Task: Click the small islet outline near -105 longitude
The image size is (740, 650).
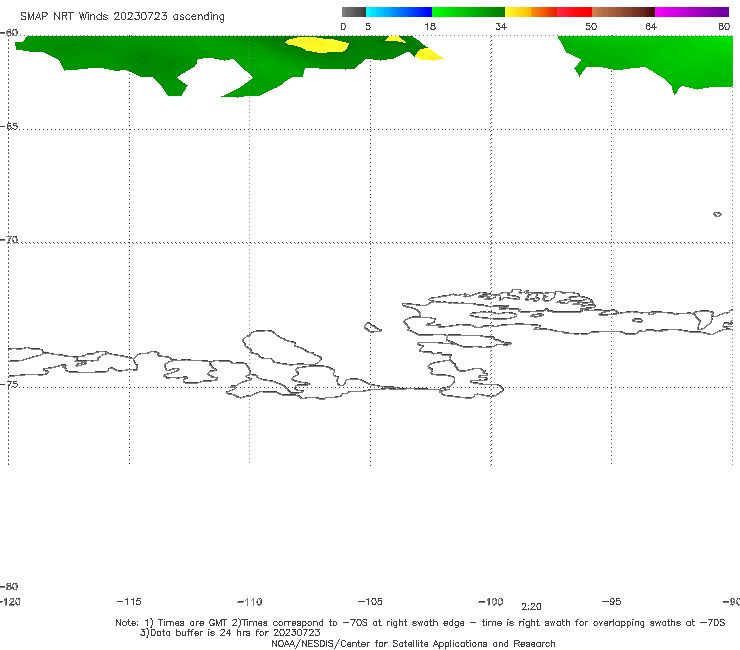Action: pyautogui.click(x=372, y=327)
